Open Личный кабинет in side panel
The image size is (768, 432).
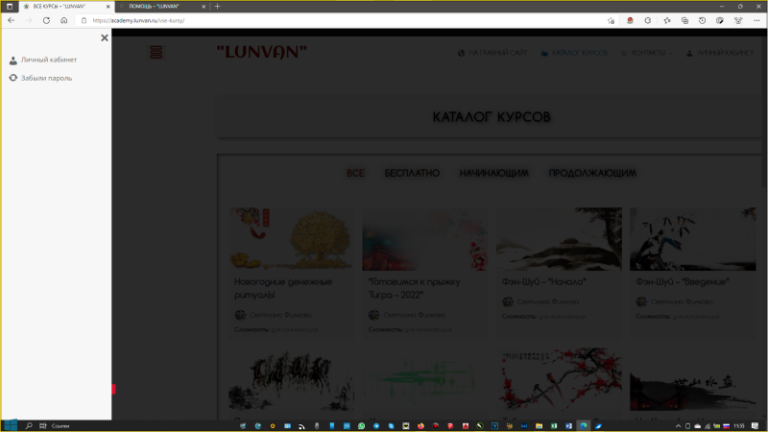[48, 60]
